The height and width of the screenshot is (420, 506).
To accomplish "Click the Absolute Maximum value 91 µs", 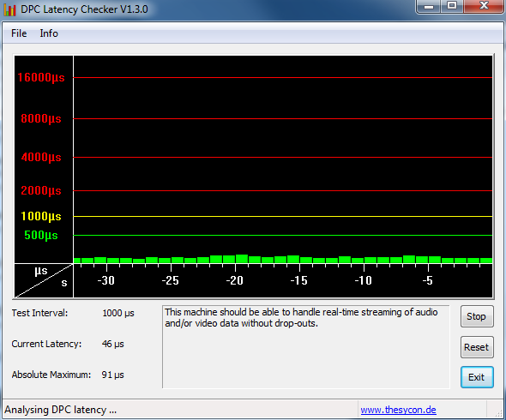I will (x=112, y=375).
